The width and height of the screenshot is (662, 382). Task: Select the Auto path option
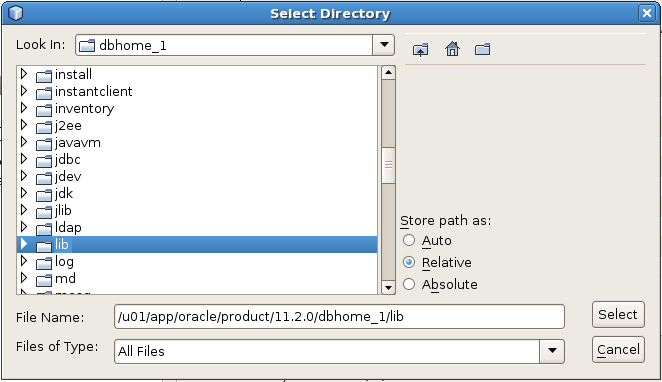tap(409, 240)
